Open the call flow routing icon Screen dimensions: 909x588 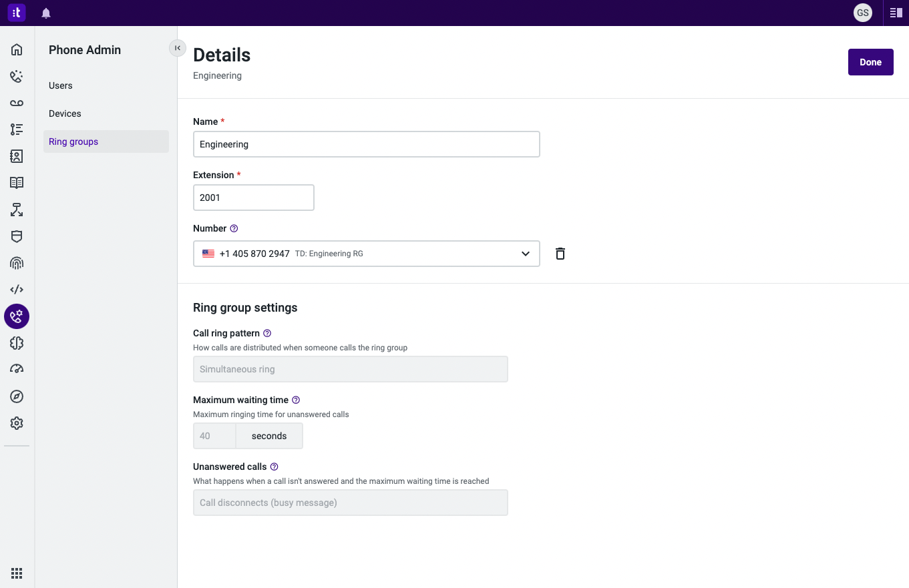[17, 210]
